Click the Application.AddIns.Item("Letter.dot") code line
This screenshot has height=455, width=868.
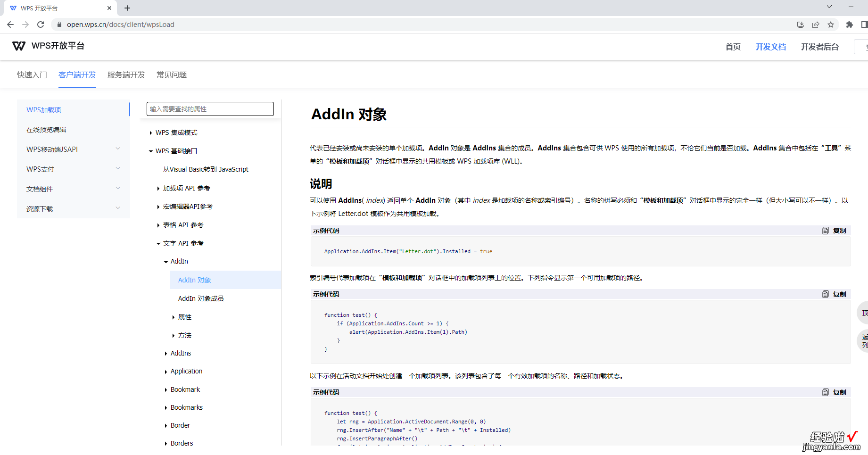pos(408,252)
